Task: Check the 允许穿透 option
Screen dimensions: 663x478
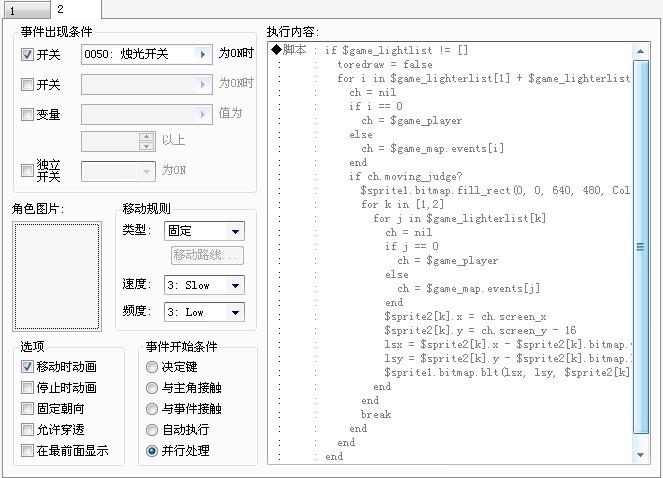Action: click(27, 430)
